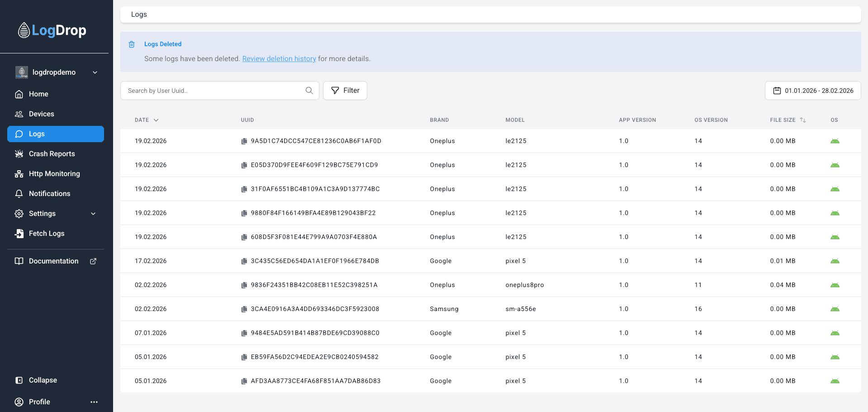Screen dimensions: 868x412
Task: Sort by the DATE column chevron
Action: pos(156,120)
